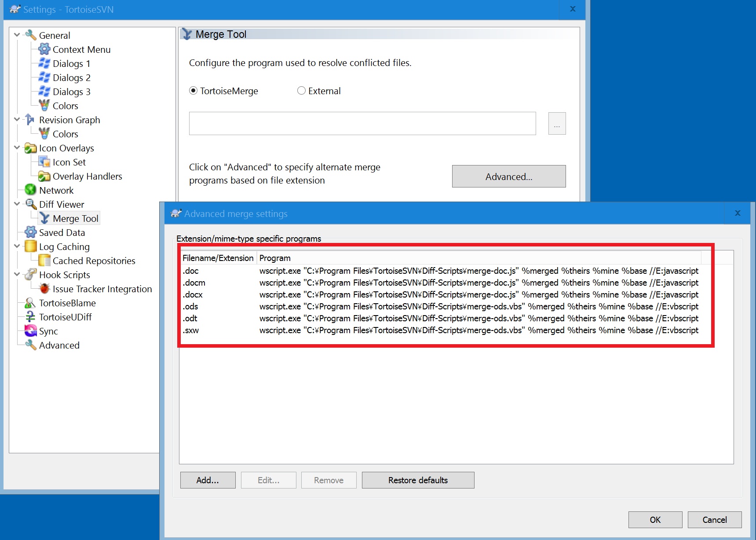Click the Saved Data gear icon
The width and height of the screenshot is (756, 540).
point(30,232)
